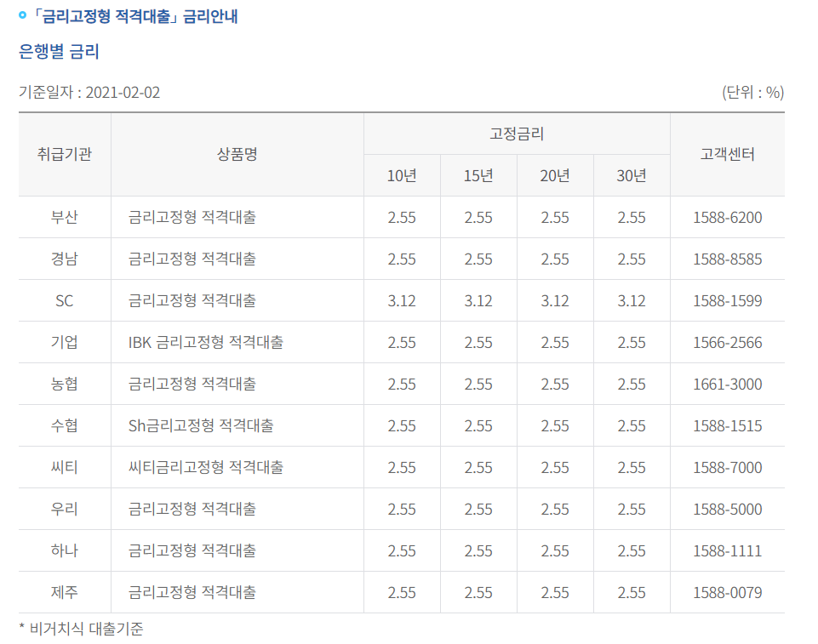The width and height of the screenshot is (818, 644).
Task: Click the '취급기관' column header
Action: [x=64, y=154]
